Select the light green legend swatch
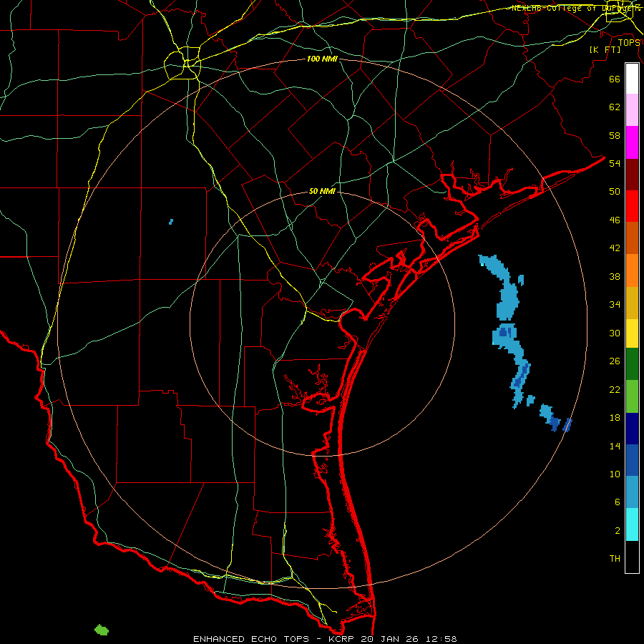The image size is (644, 644). point(632,396)
